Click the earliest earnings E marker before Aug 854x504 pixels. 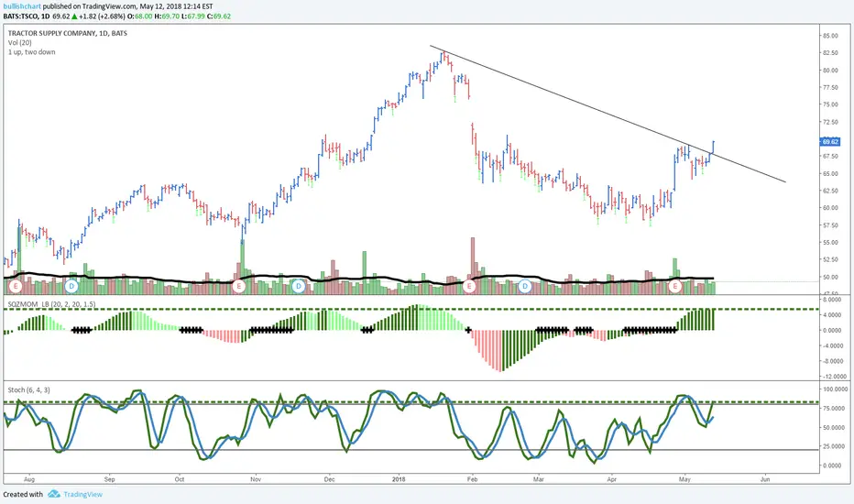tap(16, 286)
